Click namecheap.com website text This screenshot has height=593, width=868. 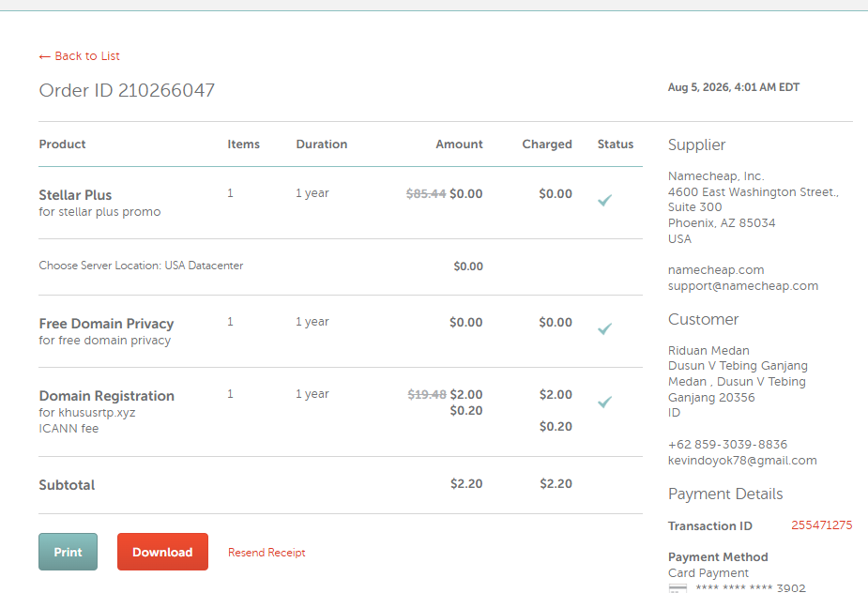tap(716, 270)
